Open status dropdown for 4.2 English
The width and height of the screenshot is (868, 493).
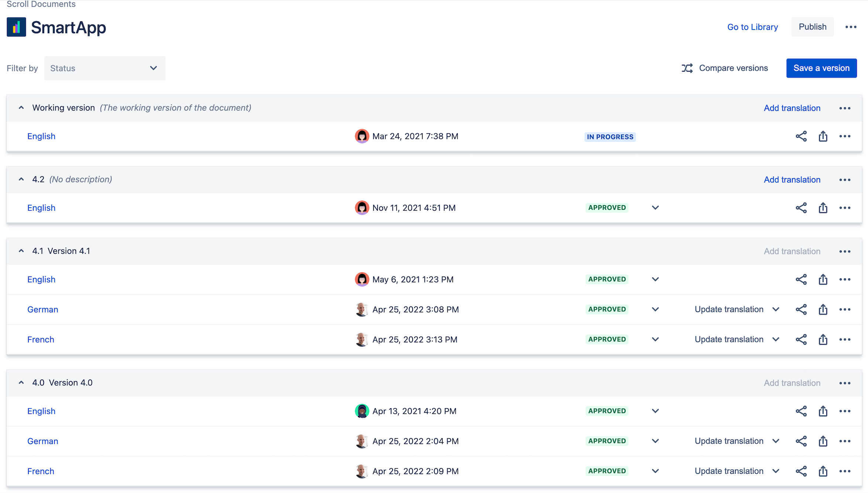[655, 208]
